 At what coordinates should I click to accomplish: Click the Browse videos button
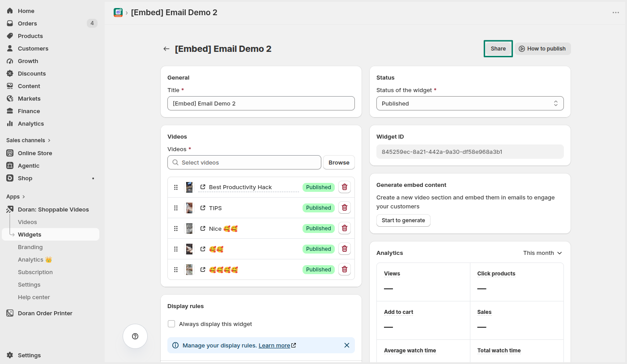(339, 162)
